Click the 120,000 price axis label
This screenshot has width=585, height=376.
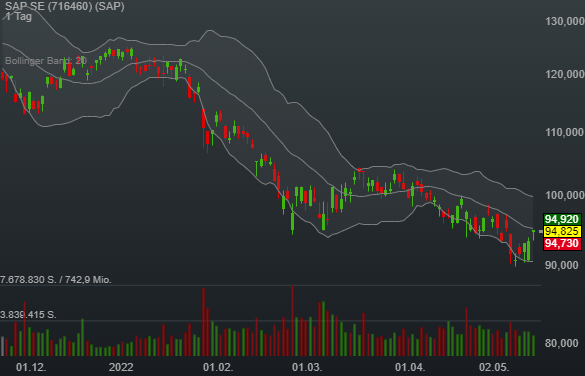pos(565,74)
